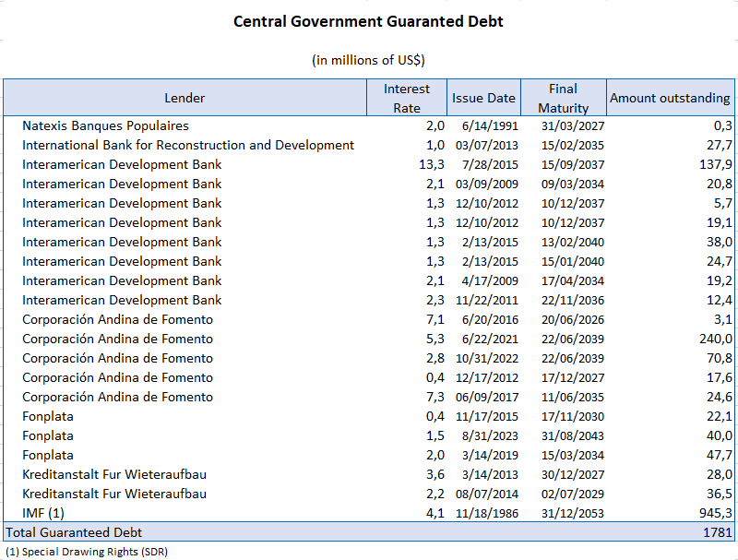Select the 'Final Maturity' column header
Image resolution: width=738 pixels, height=560 pixels.
[x=564, y=99]
